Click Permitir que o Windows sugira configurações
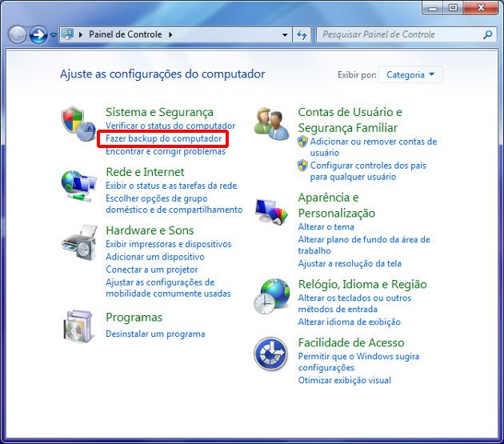 [x=358, y=362]
